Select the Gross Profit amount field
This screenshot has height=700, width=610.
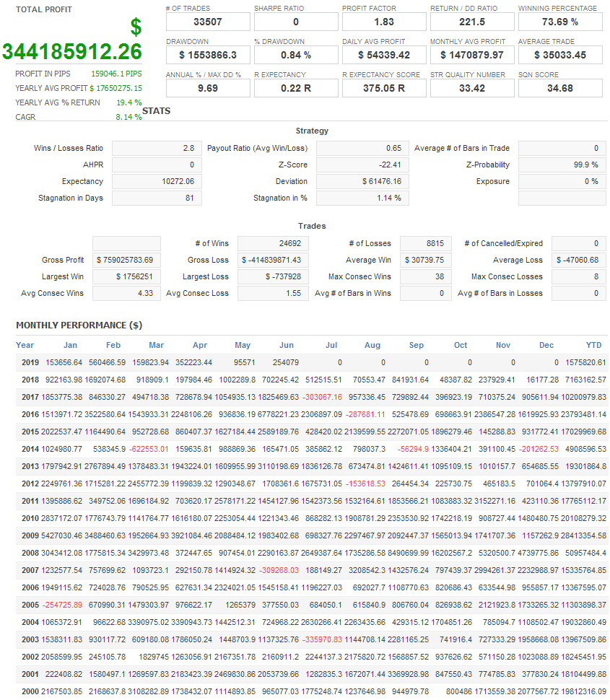126,260
